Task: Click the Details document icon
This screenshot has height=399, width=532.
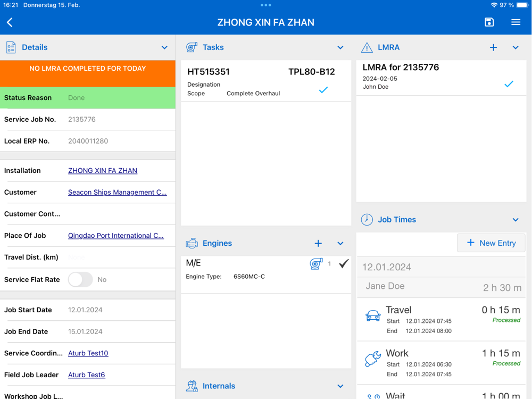Action: [x=11, y=47]
